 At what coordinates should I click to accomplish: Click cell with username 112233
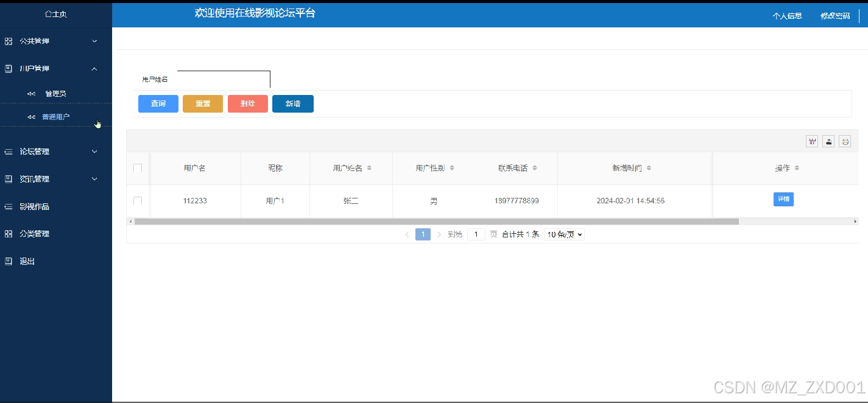pos(195,201)
